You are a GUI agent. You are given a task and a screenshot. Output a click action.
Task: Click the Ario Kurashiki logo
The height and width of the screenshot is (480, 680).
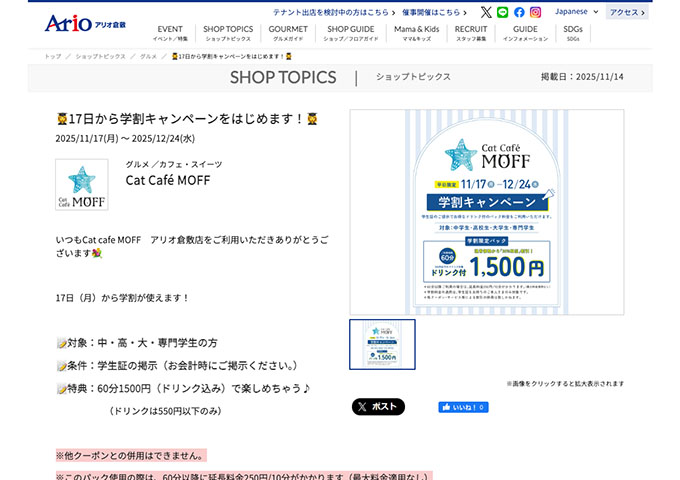[85, 23]
